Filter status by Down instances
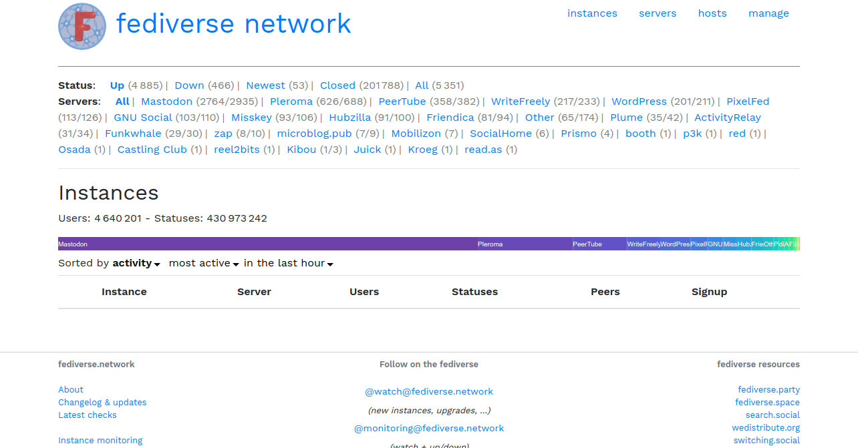This screenshot has width=868, height=448. point(189,85)
